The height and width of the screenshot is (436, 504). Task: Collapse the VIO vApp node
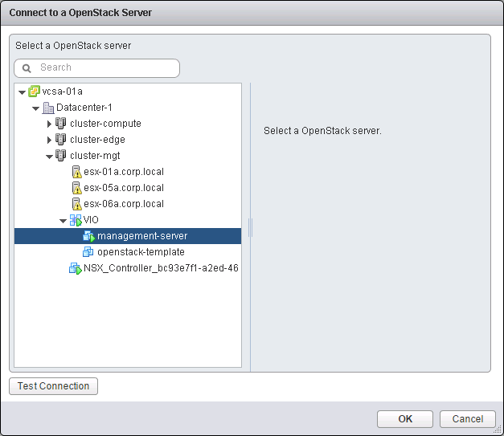pyautogui.click(x=64, y=220)
